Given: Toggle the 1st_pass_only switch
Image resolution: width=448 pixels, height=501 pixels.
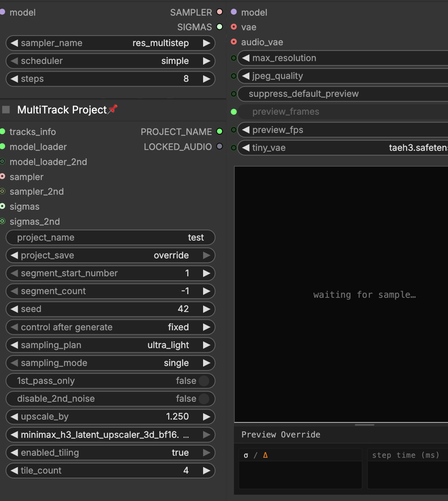Looking at the screenshot, I should (x=204, y=381).
